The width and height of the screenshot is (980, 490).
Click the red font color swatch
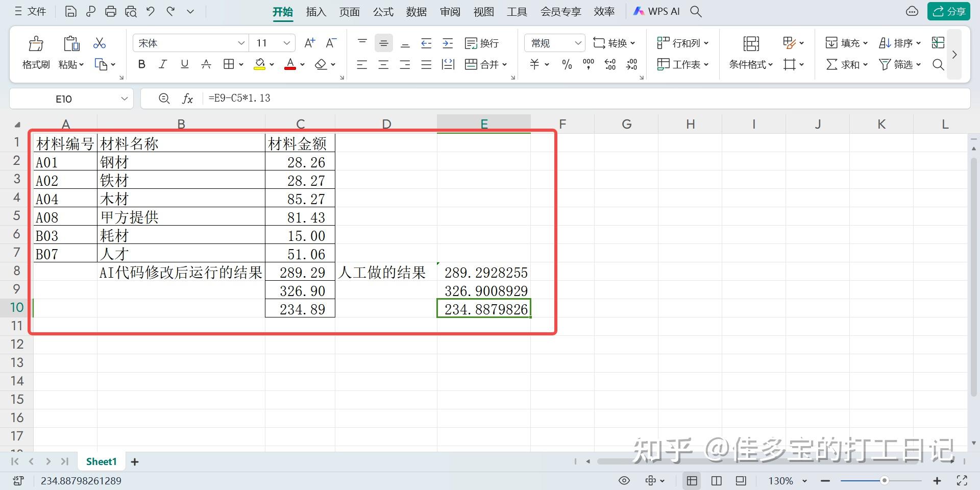290,64
